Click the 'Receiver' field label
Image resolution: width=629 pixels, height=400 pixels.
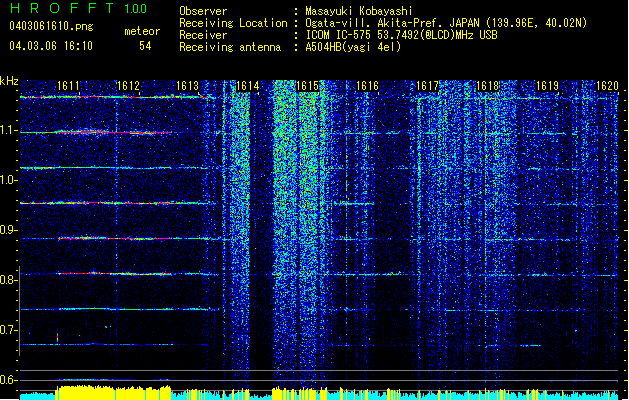point(203,35)
